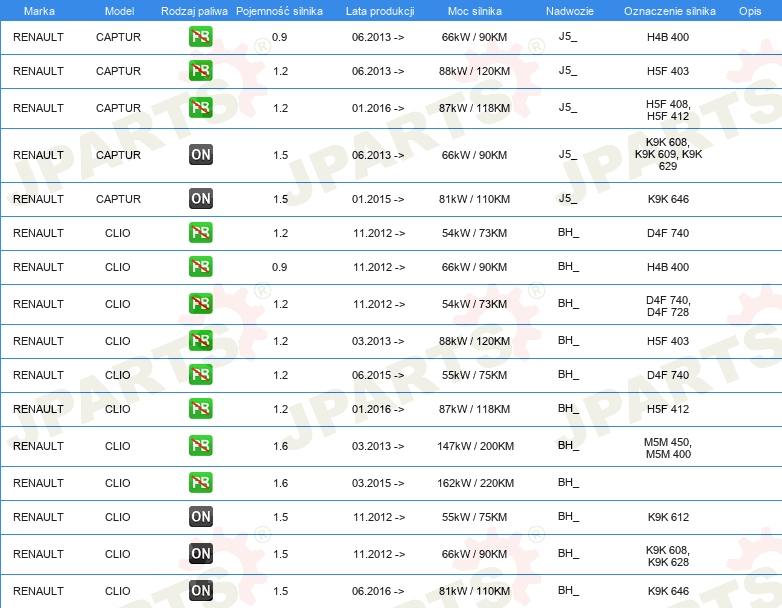This screenshot has width=782, height=608.
Task: Click petrol icon for CLIO 147kW / 200KM
Action: tap(200, 445)
